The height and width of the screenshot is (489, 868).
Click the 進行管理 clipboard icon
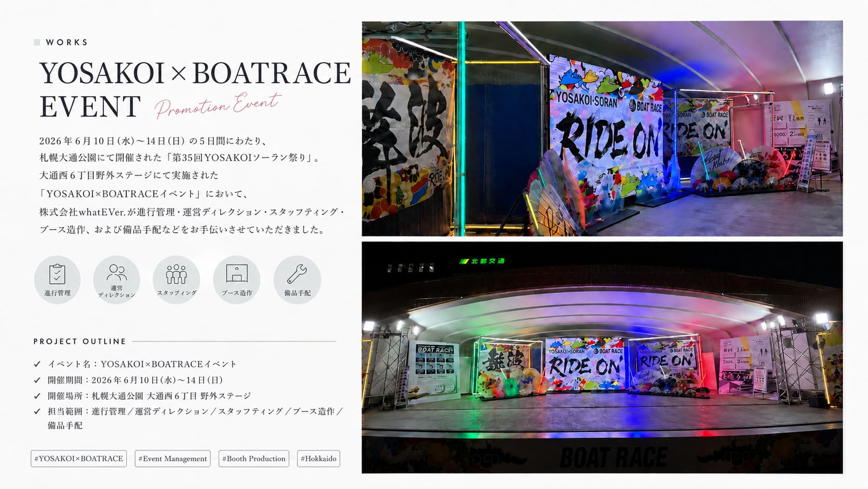pos(57,279)
